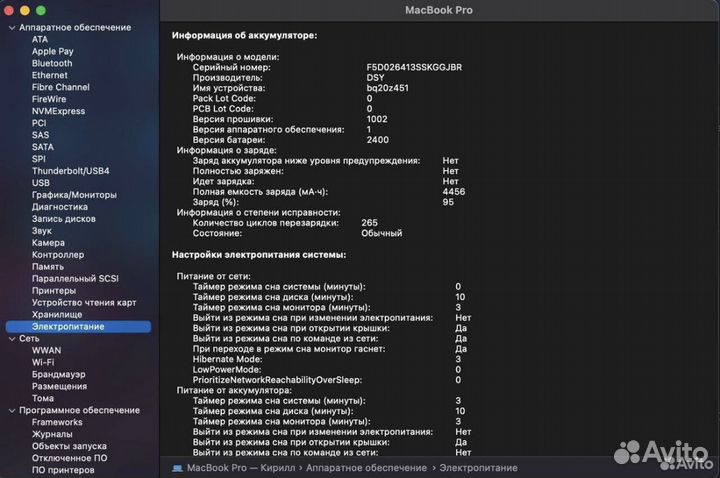Click MacBook Pro — Кирилл in path bar
720x478 pixels.
click(241, 468)
